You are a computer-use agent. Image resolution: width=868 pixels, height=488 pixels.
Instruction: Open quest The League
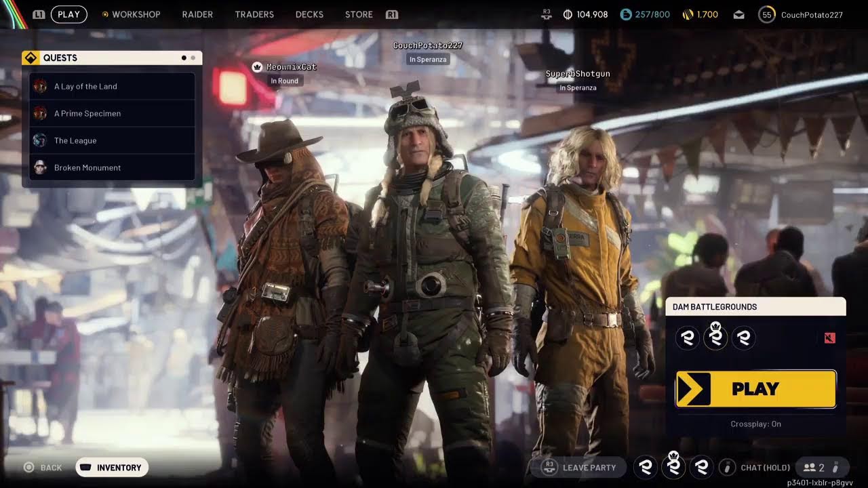(113, 140)
